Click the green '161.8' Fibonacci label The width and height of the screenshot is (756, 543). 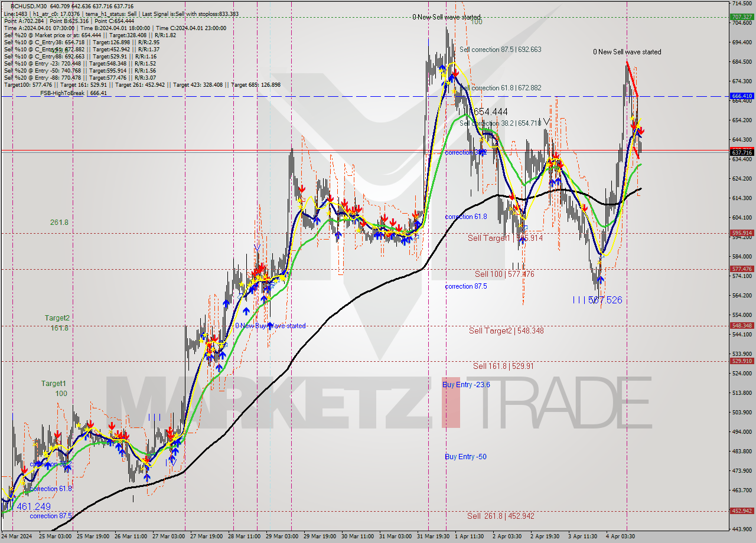click(59, 328)
